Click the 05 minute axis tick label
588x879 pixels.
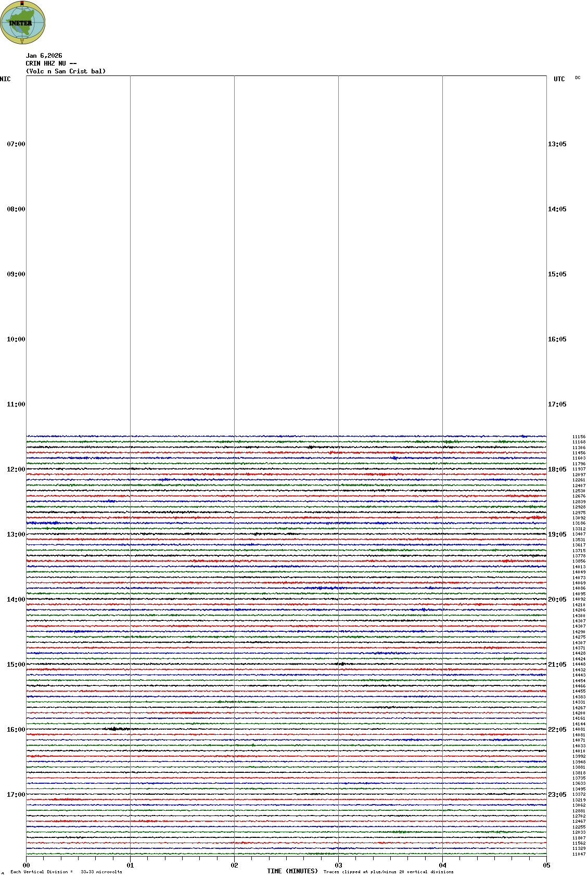546,865
